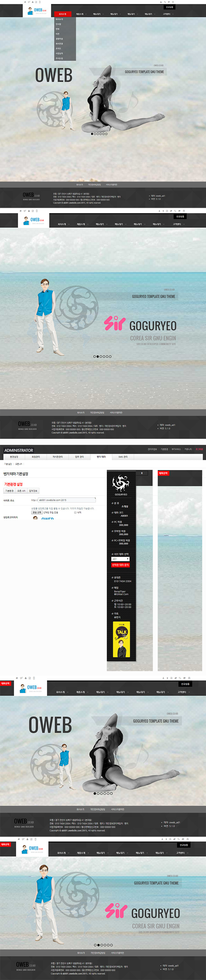Image resolution: width=206 pixels, height=980 pixels.
Task: Click the 선택한 테마 문의 red button
Action: (120, 565)
